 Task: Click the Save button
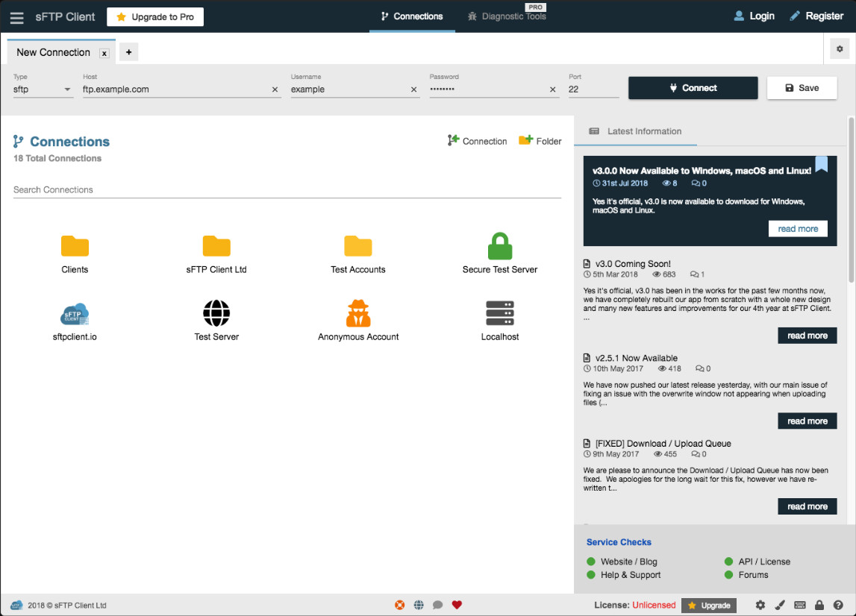pos(802,88)
